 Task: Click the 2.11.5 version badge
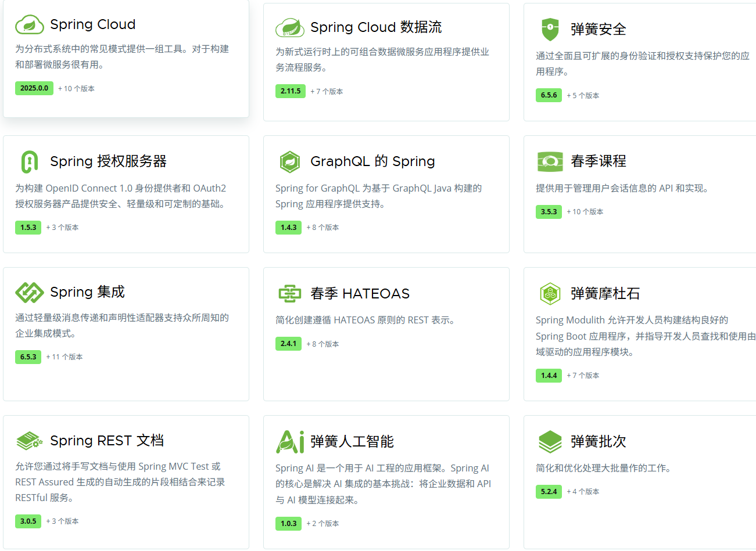291,91
